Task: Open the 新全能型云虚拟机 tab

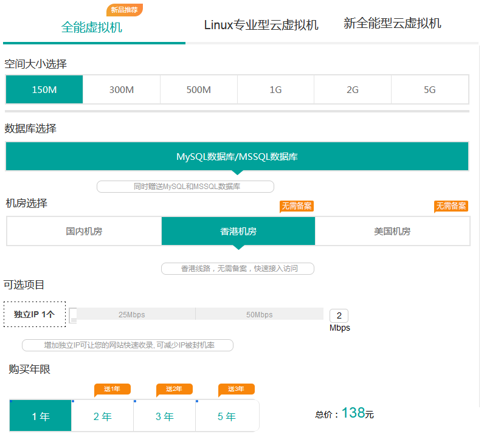Action: point(392,24)
